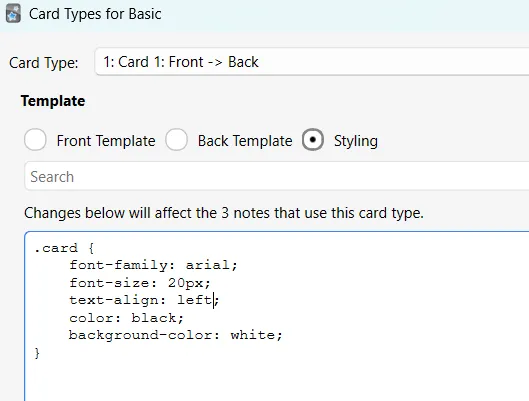Click the Template section heading
The width and height of the screenshot is (529, 401).
point(53,101)
